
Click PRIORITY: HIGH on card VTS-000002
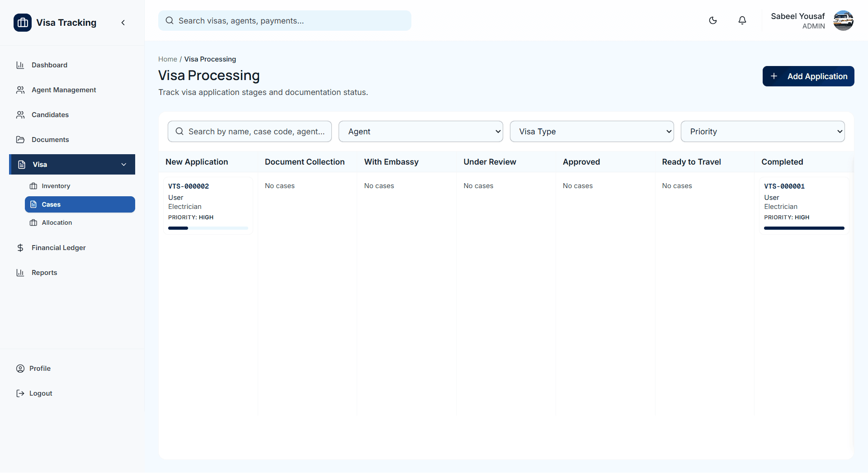[191, 218]
